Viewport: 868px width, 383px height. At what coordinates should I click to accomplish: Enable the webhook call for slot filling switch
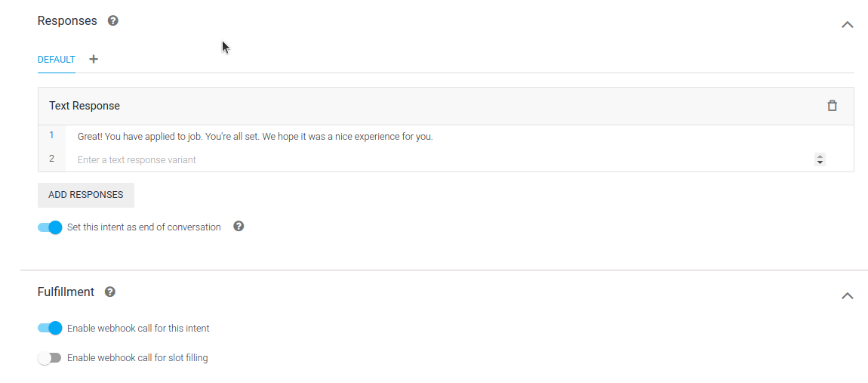click(50, 358)
